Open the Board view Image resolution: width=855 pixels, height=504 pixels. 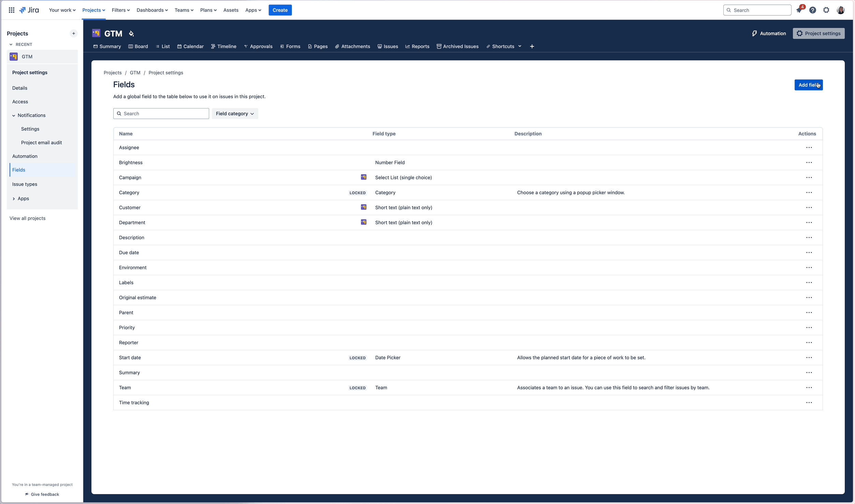point(138,46)
